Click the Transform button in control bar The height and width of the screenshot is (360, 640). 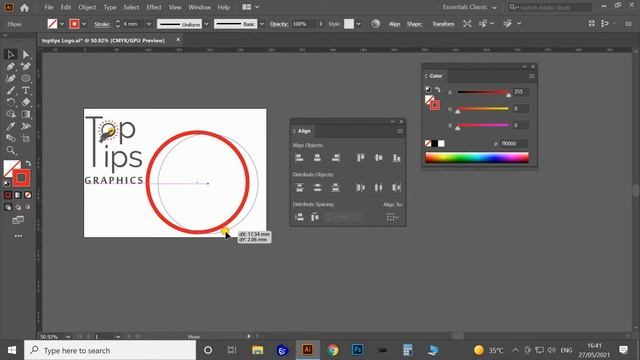click(x=443, y=24)
